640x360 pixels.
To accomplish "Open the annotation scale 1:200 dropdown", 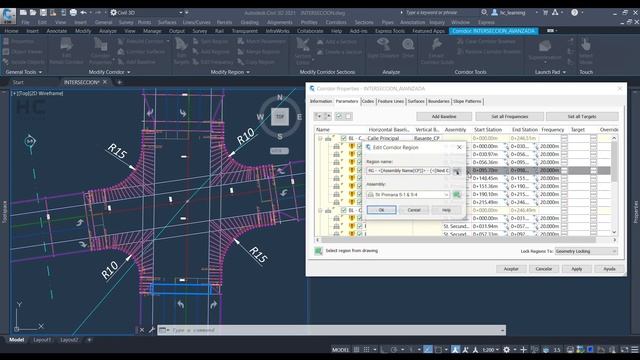I will pos(491,350).
